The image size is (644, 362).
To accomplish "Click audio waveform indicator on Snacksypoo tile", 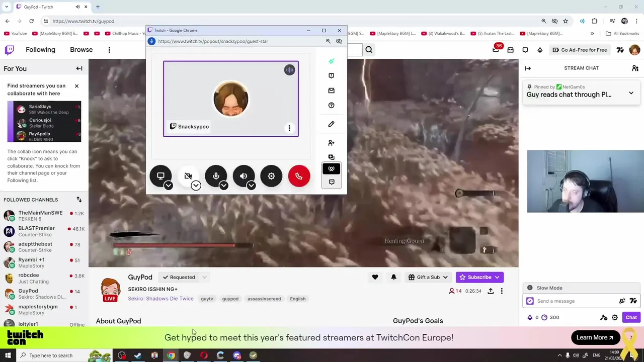I will 289,70.
